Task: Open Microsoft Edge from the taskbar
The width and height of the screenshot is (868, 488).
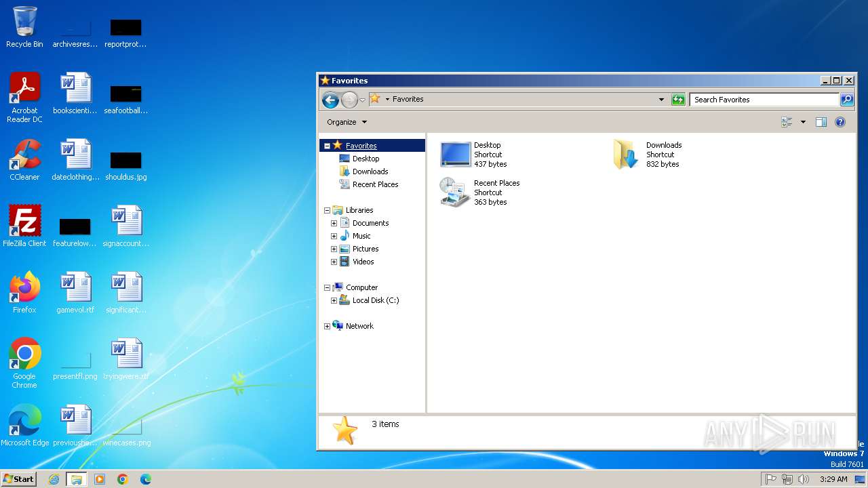Action: [146, 479]
